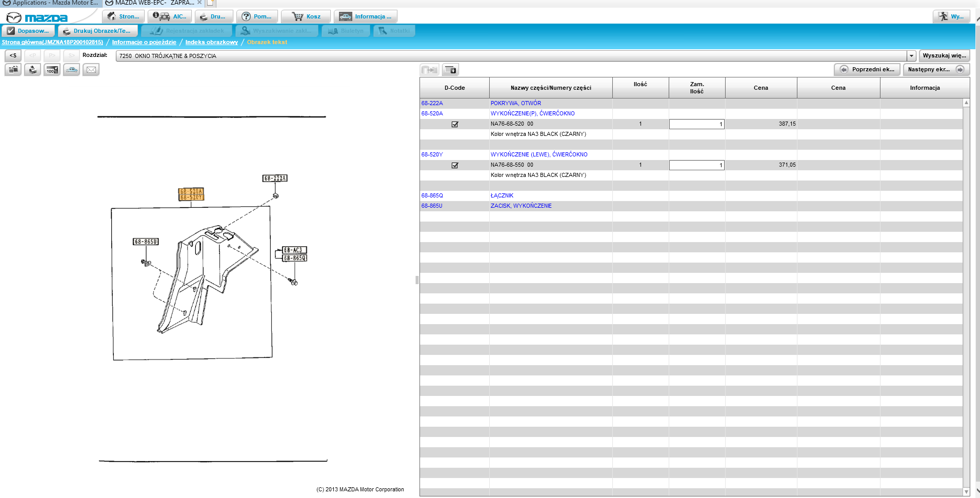Click the printer icon in illustration toolbar
Screen dimensions: 980x498
tap(32, 70)
